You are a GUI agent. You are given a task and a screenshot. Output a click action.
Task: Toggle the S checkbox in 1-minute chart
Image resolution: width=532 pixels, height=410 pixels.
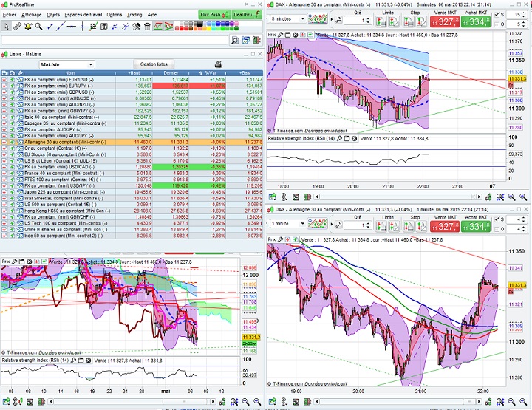497,219
